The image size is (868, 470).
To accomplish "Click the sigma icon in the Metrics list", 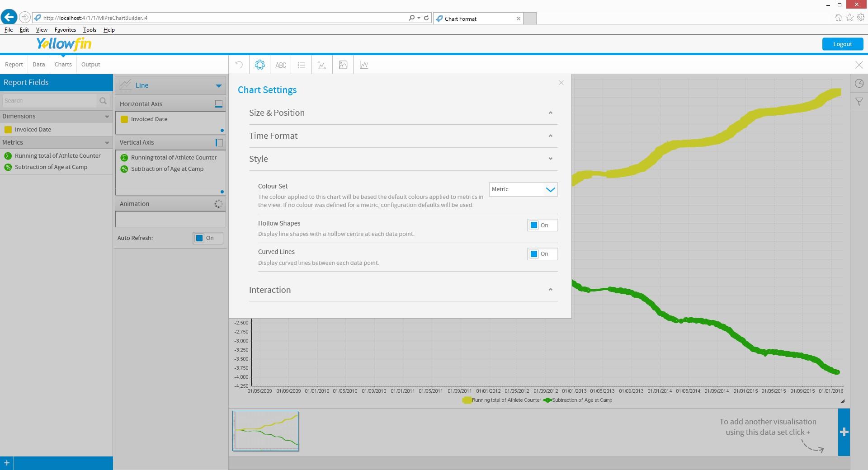I will pos(8,156).
